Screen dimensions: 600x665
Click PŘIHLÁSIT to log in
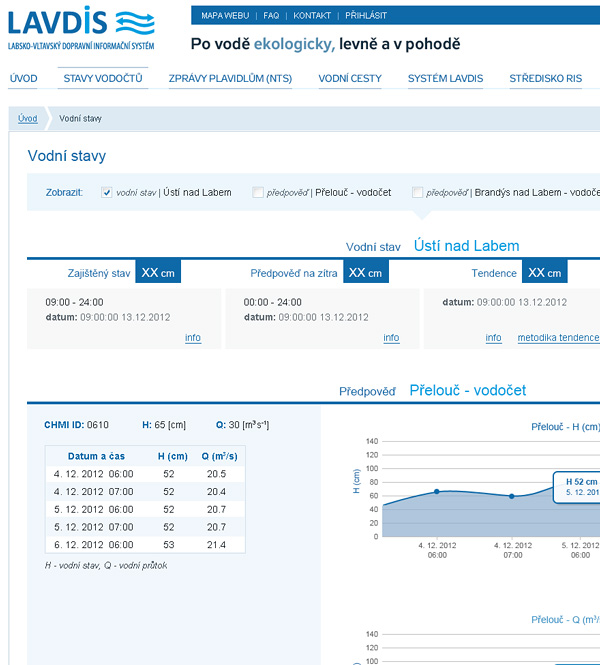(x=366, y=16)
